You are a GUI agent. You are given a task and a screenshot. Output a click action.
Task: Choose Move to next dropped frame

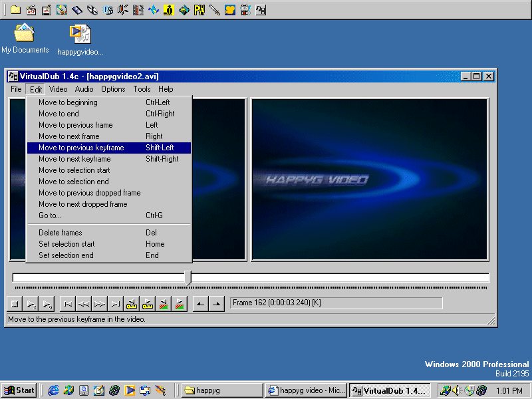point(109,204)
